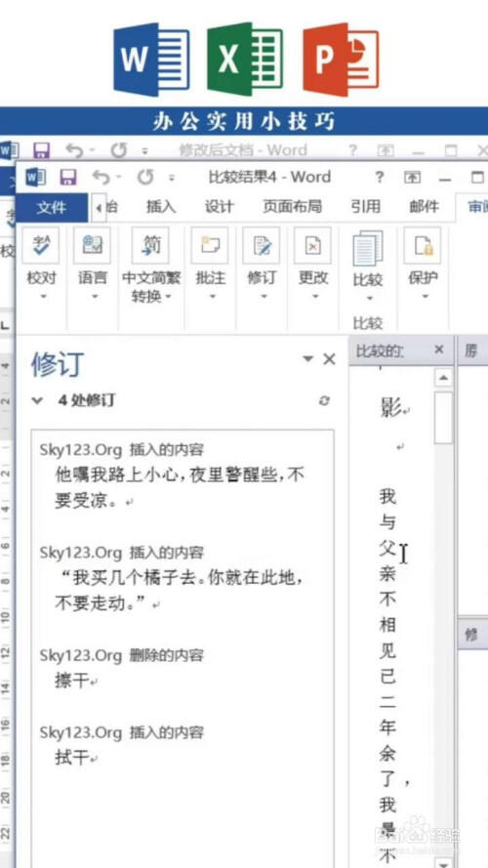Screen dimensions: 488x868
Task: Open ribbon display options in 比较结果4 window
Action: coord(412,178)
